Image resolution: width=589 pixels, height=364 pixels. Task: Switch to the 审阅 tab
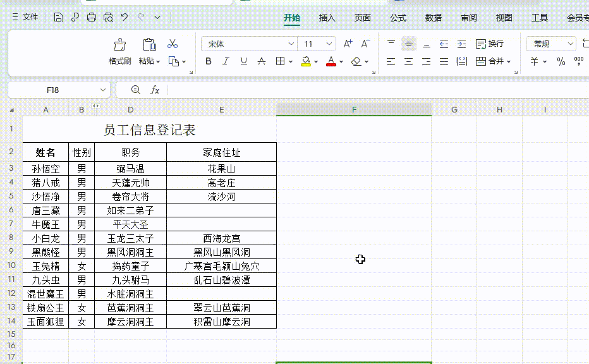click(469, 18)
